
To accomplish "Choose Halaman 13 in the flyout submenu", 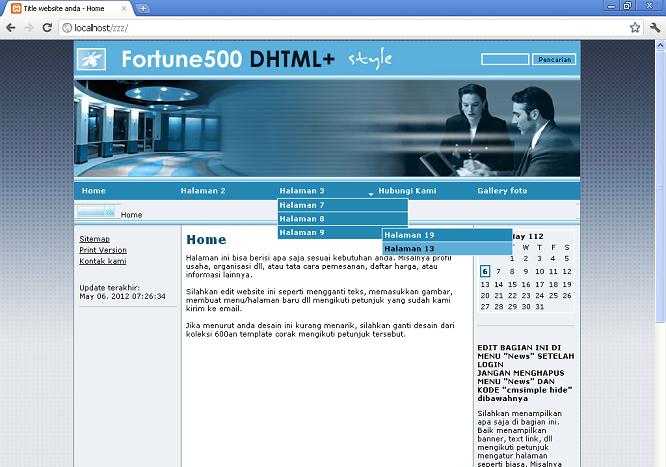I will click(x=447, y=249).
